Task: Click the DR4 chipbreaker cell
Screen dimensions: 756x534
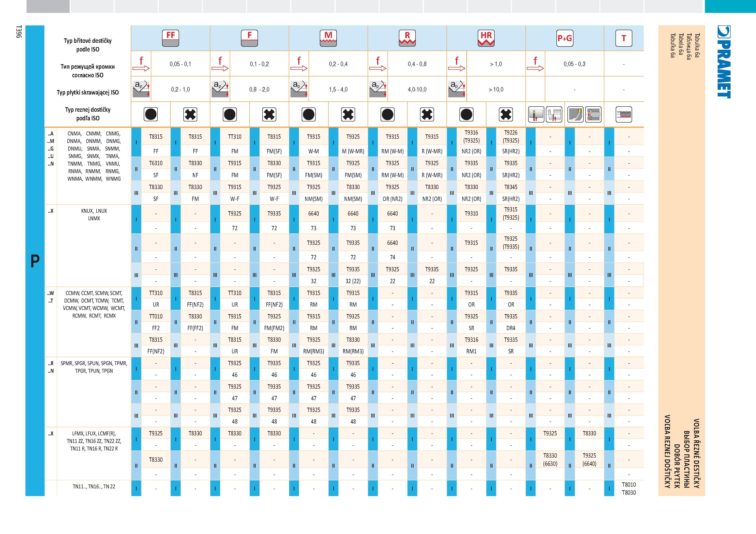Action: coord(511,328)
